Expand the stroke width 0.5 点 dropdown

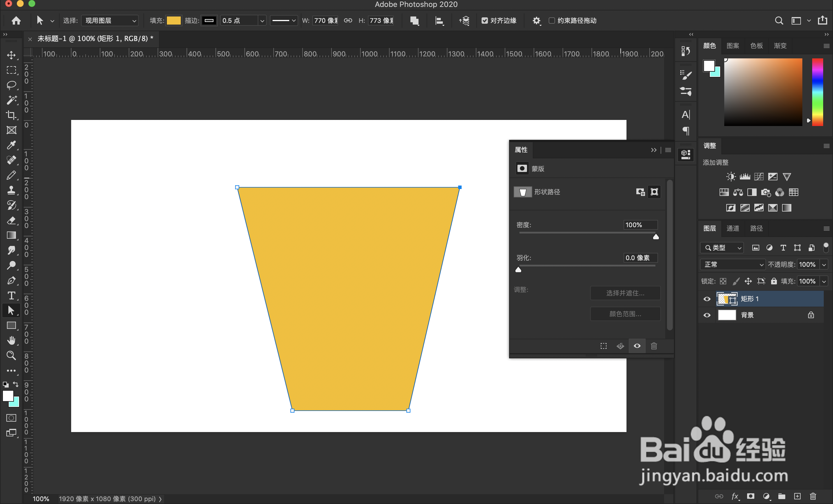pyautogui.click(x=262, y=21)
